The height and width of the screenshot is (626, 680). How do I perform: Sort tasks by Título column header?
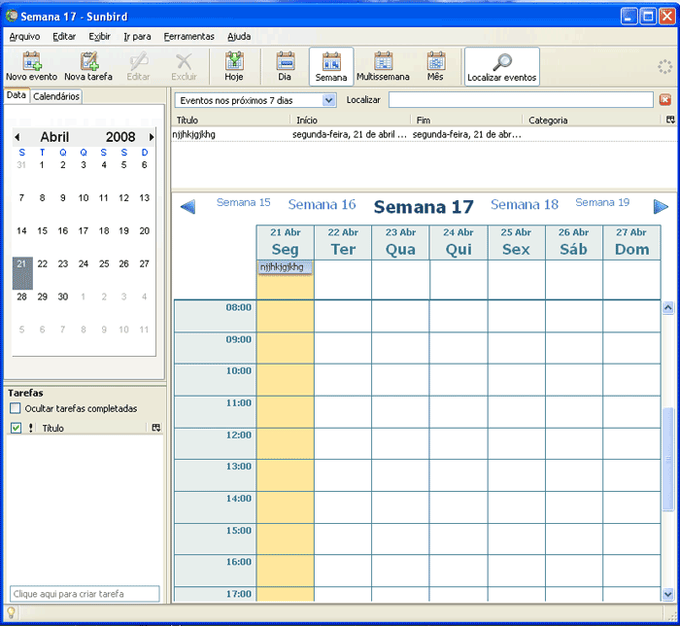pos(93,428)
